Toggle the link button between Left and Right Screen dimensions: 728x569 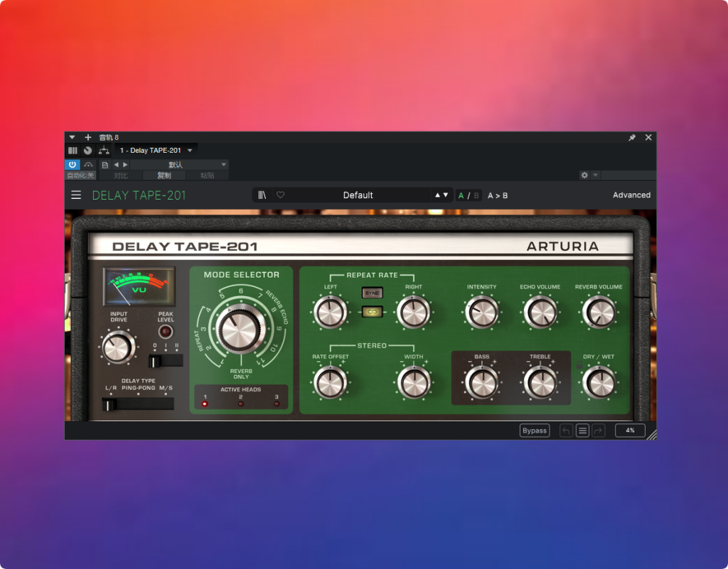click(x=372, y=312)
